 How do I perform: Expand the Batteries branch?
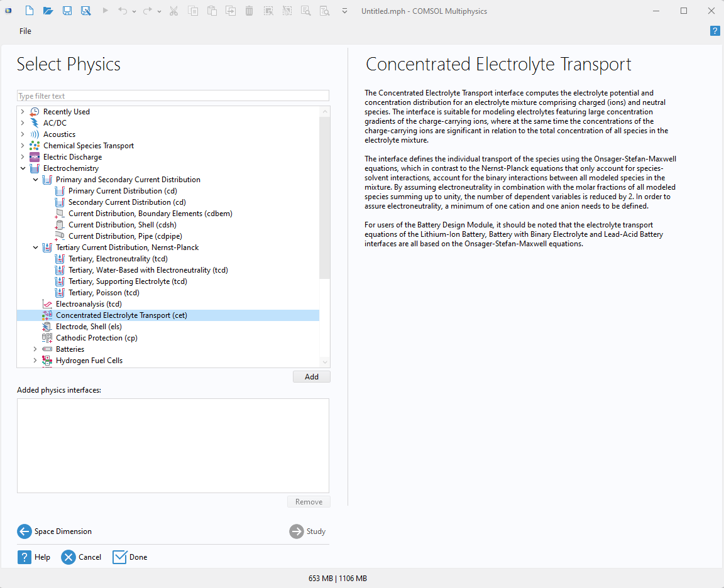pyautogui.click(x=35, y=349)
